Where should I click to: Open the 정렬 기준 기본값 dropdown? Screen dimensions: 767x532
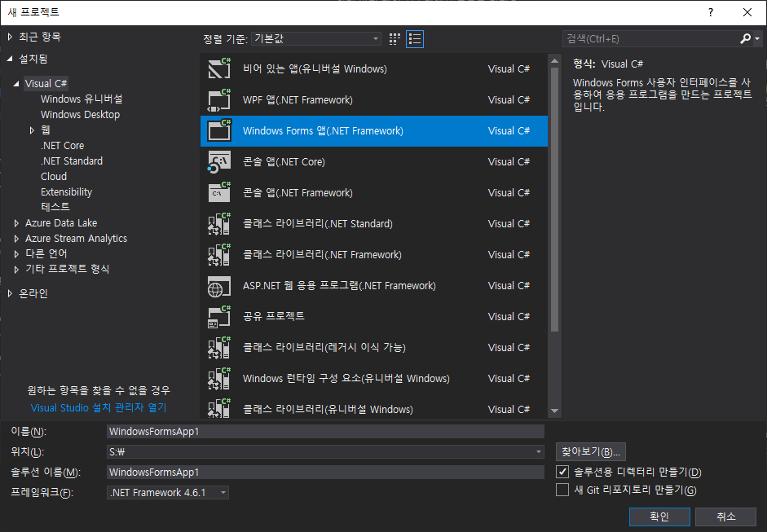[x=316, y=38]
